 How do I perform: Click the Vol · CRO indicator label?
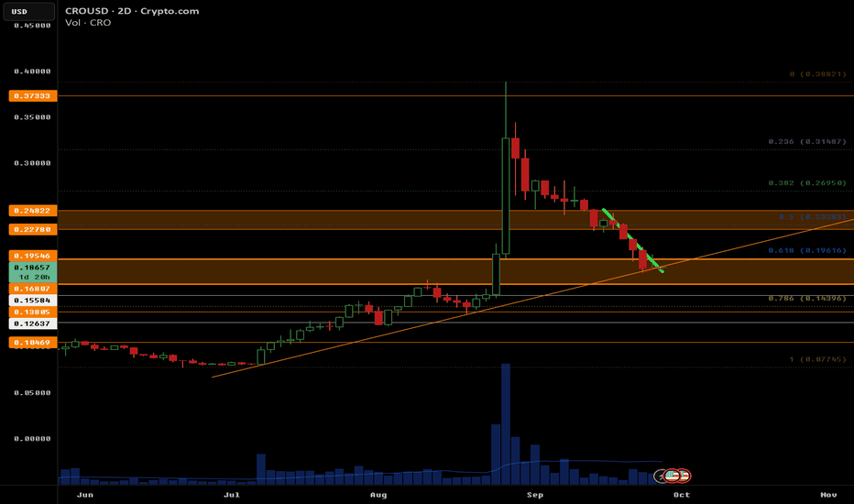tap(88, 23)
